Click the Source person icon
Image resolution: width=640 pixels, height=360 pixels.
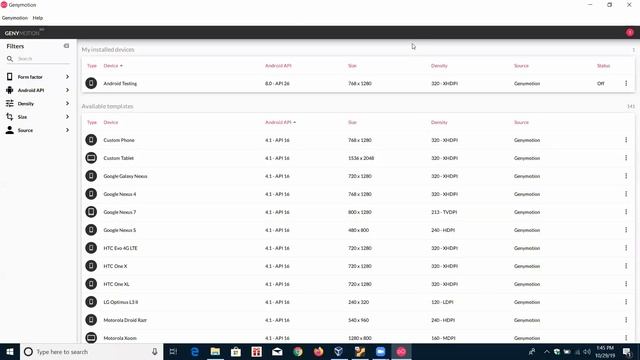[9, 130]
